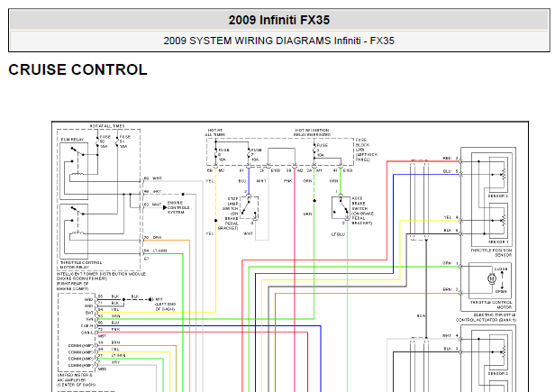
Task: Select "INTELLIGENT POWER DISTRIBUTION MODULE ENGINE ROOM" label
Action: coord(101,277)
